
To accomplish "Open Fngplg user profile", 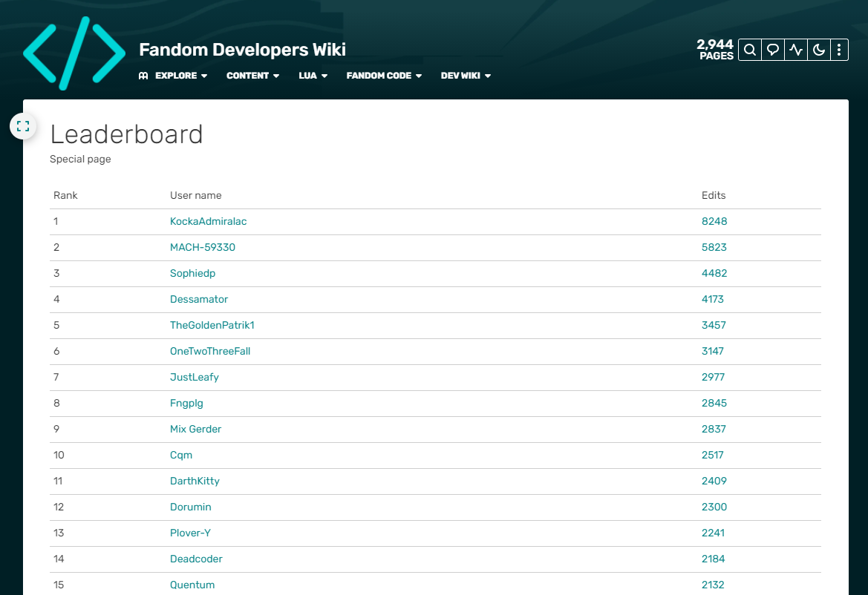I will [x=186, y=403].
